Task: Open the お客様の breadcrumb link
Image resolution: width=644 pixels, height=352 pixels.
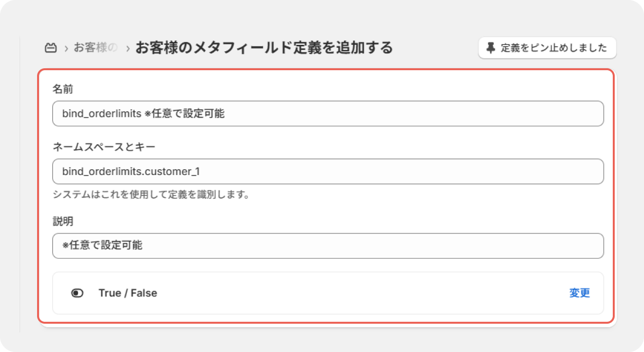Action: [96, 48]
